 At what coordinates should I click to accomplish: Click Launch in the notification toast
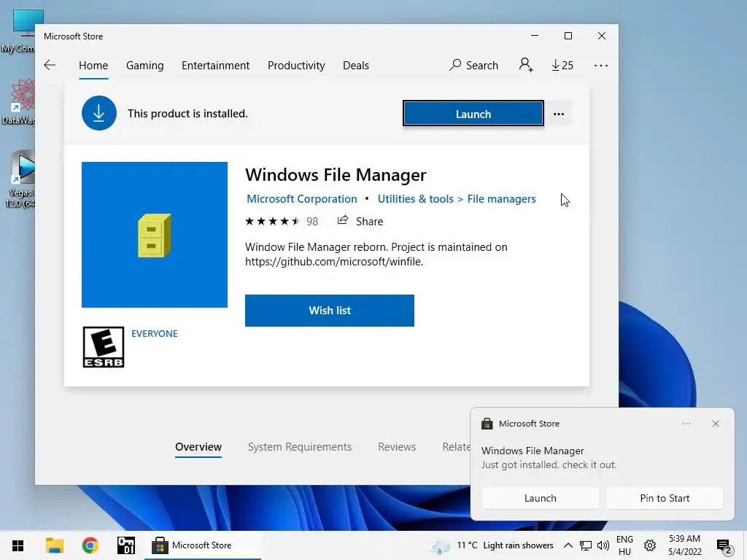coord(541,498)
